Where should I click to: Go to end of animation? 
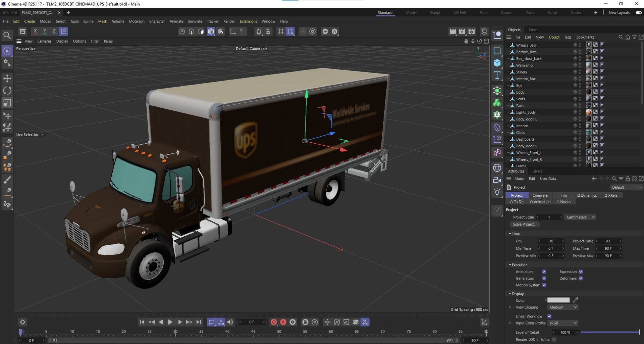pos(199,322)
